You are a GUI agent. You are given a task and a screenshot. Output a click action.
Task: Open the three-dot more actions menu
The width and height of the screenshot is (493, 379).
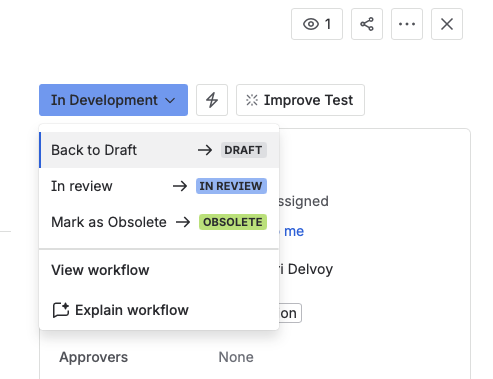click(407, 24)
